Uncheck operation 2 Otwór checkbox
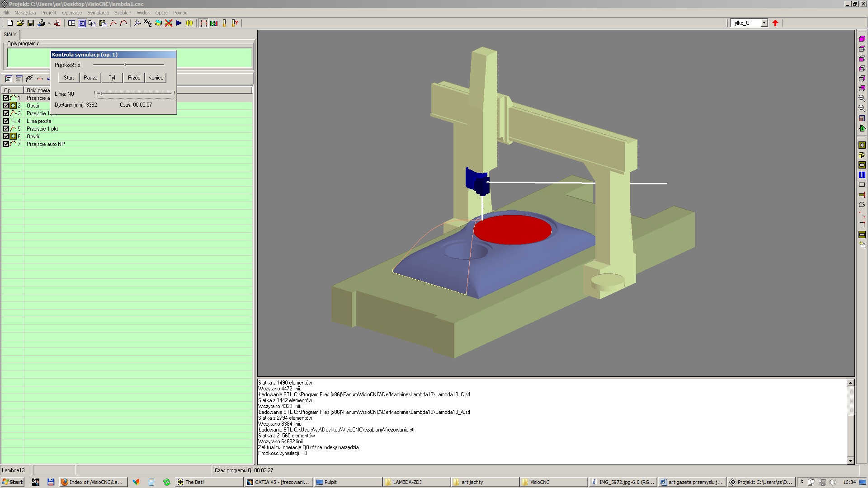This screenshot has width=868, height=488. click(x=6, y=106)
